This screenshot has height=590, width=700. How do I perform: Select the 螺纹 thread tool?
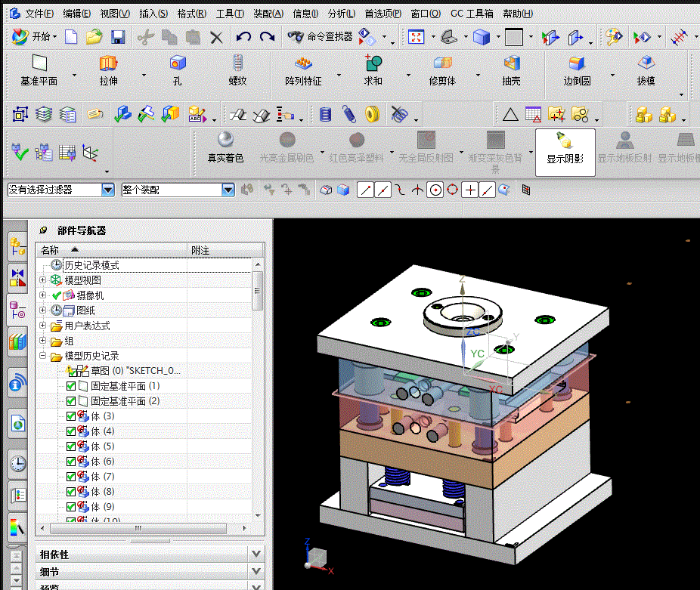pyautogui.click(x=237, y=70)
